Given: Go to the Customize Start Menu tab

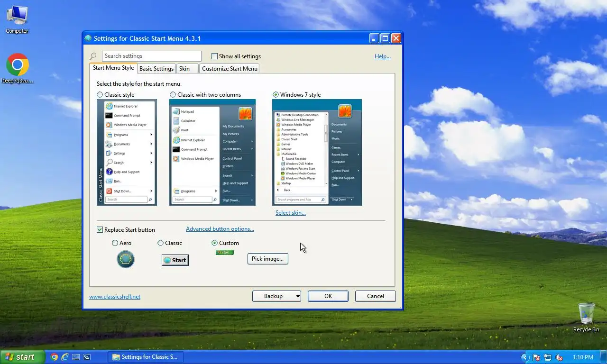Looking at the screenshot, I should [x=230, y=69].
